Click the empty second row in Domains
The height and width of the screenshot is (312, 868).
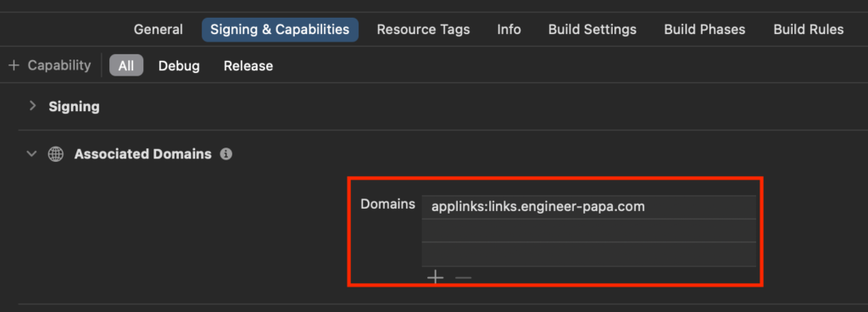tap(589, 231)
